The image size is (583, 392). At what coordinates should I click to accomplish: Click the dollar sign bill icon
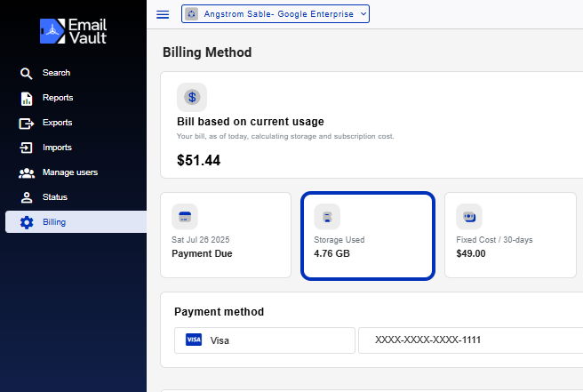pyautogui.click(x=192, y=98)
